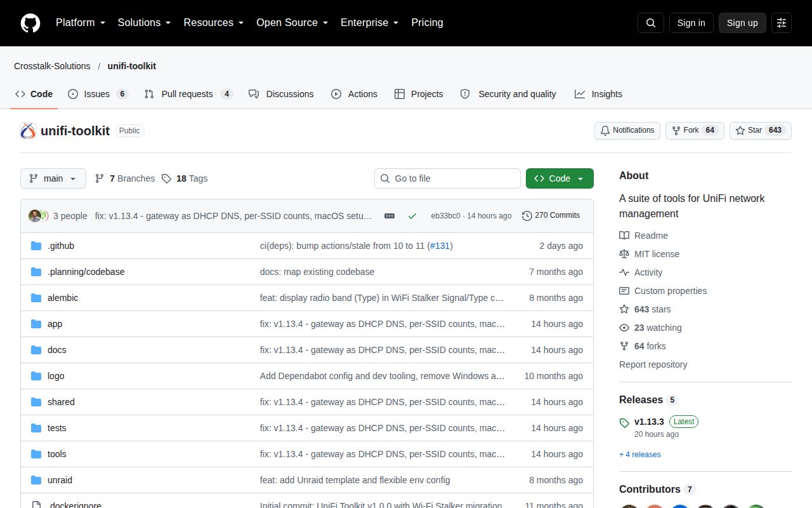
Task: Open the .planning/codebase folder
Action: pyautogui.click(x=86, y=272)
